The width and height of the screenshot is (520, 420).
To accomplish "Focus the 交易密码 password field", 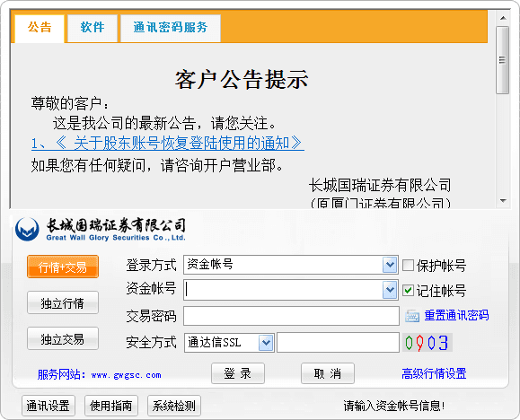I will point(291,316).
